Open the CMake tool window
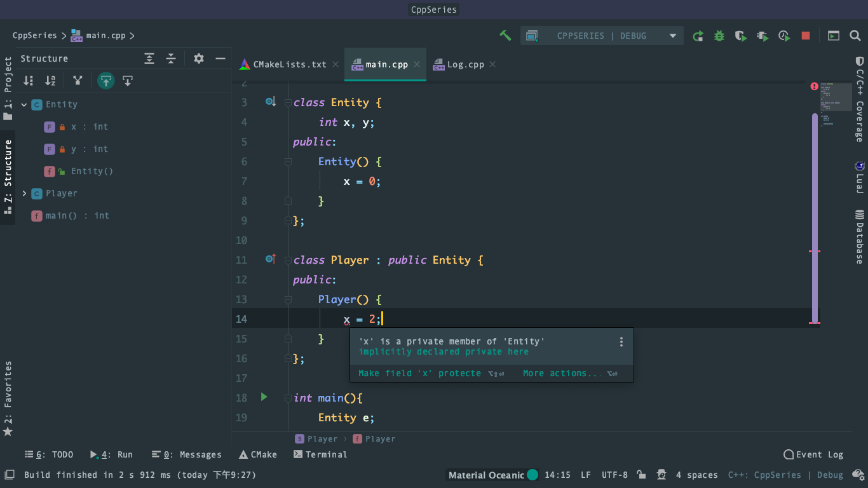The width and height of the screenshot is (868, 488). [258, 455]
